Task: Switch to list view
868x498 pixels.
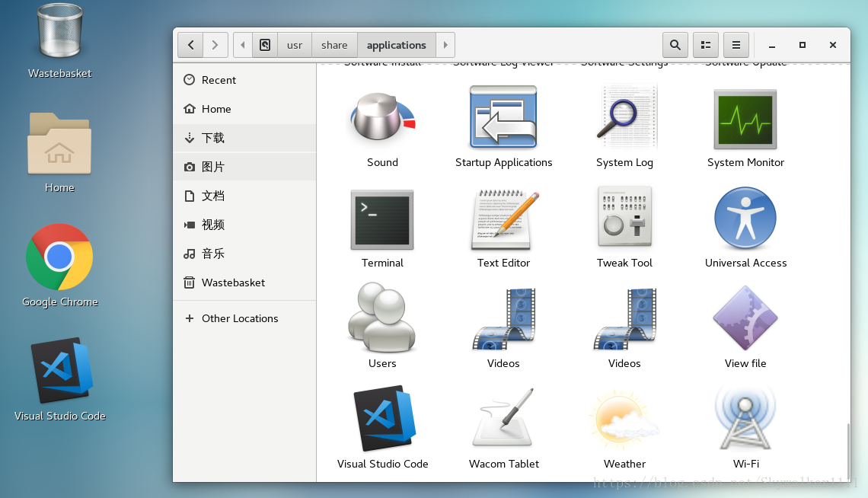Action: point(706,45)
